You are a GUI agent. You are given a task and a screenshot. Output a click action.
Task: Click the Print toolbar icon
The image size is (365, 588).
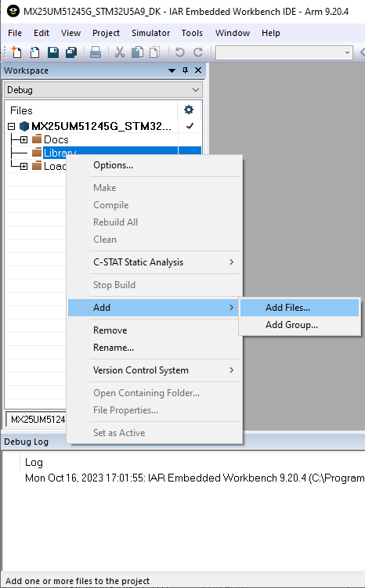tap(96, 52)
